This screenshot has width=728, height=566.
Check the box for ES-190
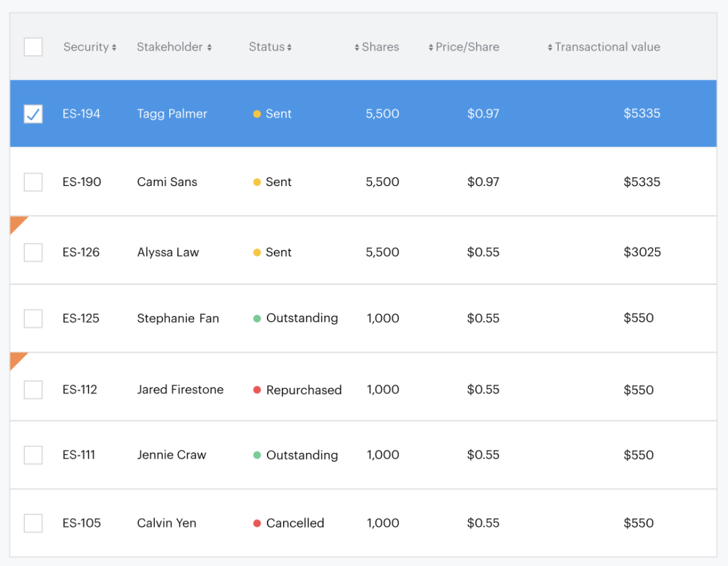pyautogui.click(x=33, y=182)
